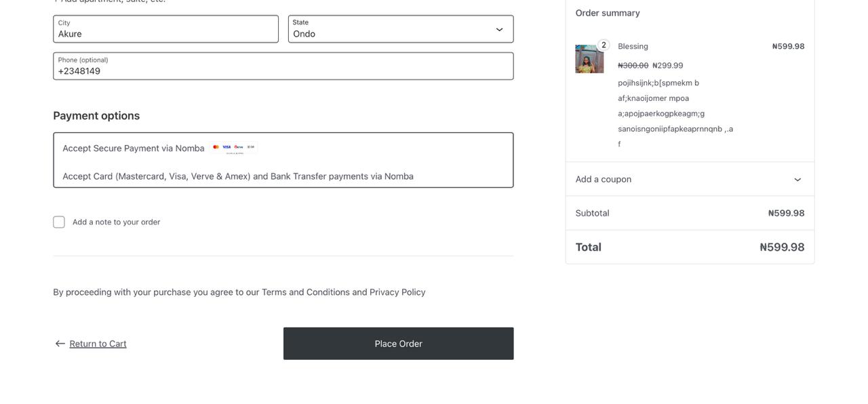Select the Nomba secure payment option
The image size is (868, 404).
tap(283, 160)
